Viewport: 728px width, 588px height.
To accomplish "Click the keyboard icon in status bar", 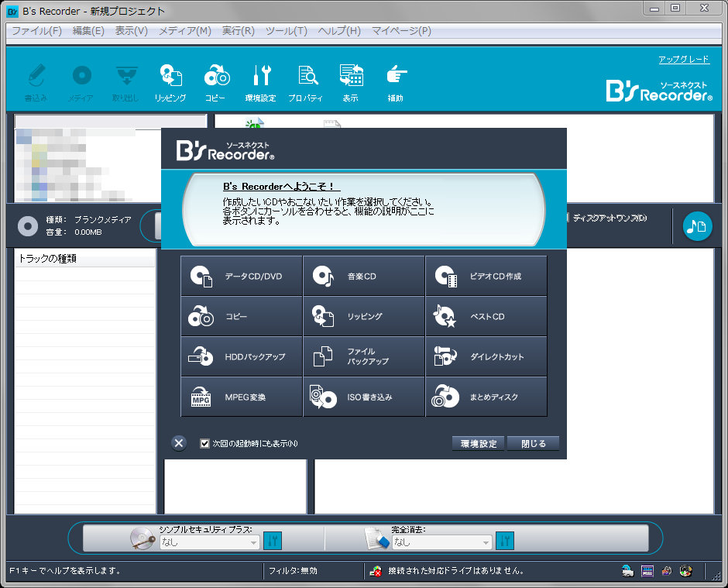I will pyautogui.click(x=647, y=571).
